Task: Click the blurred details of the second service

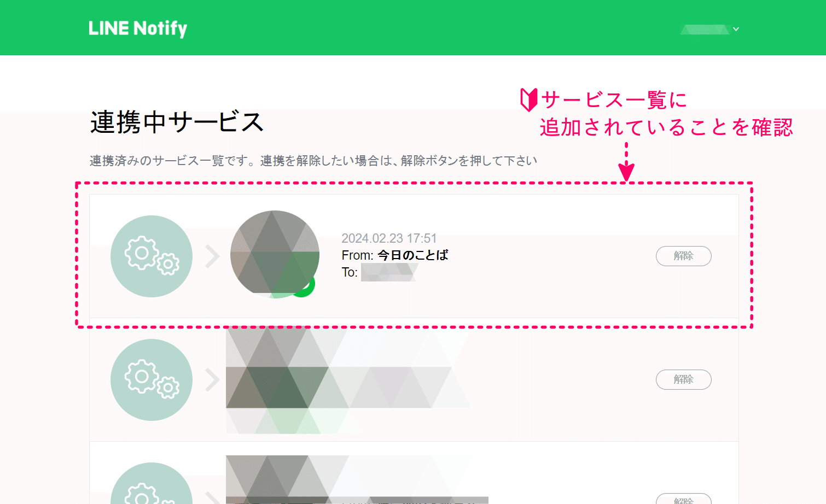Action: tap(348, 380)
